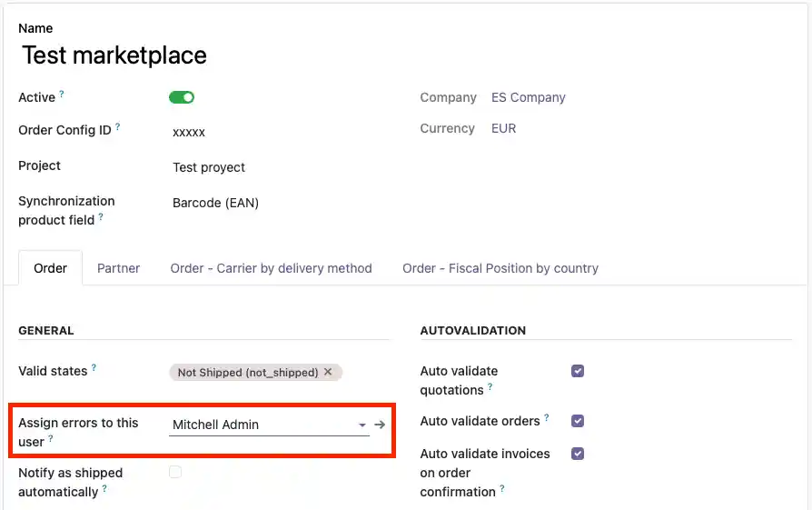
Task: Enable Notify as shipped automatically checkbox
Action: click(175, 472)
